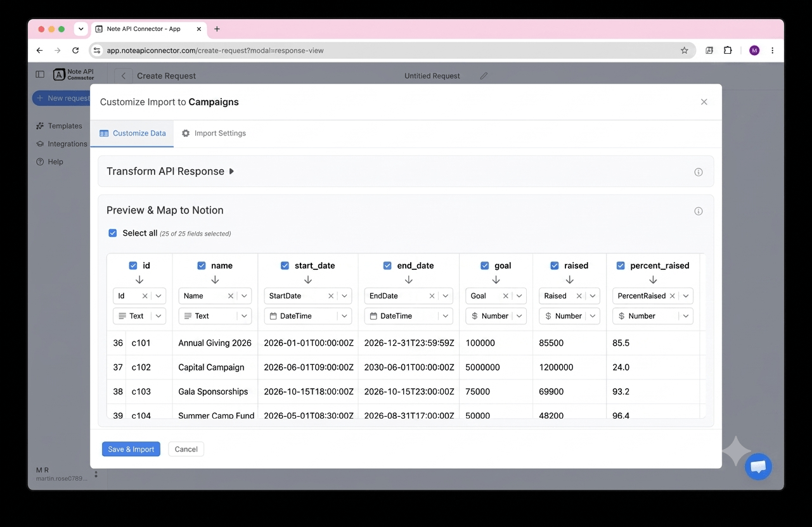812x527 pixels.
Task: Click the 5000000 goal value
Action: click(x=482, y=367)
